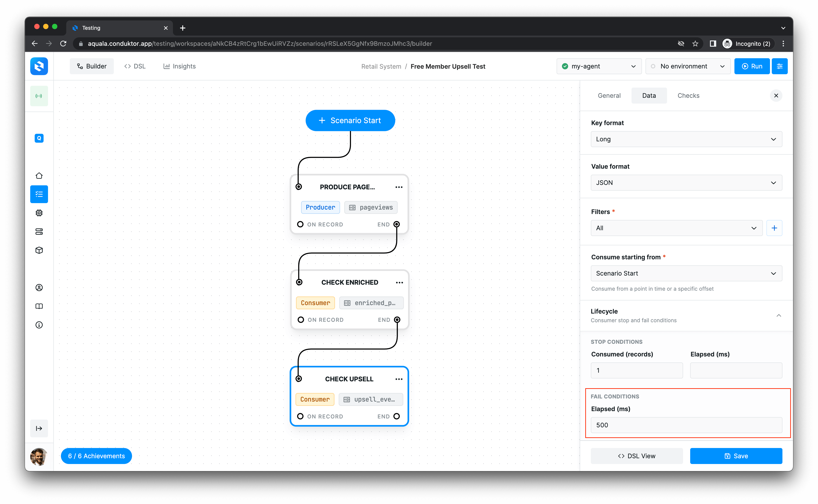This screenshot has height=504, width=818.
Task: Click the pageviews topic chip
Action: pyautogui.click(x=371, y=207)
